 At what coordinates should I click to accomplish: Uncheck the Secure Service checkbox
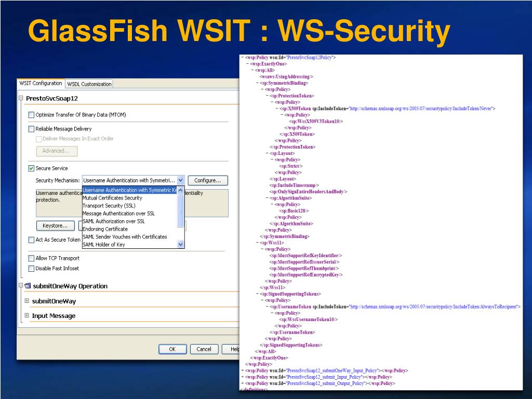pos(31,168)
